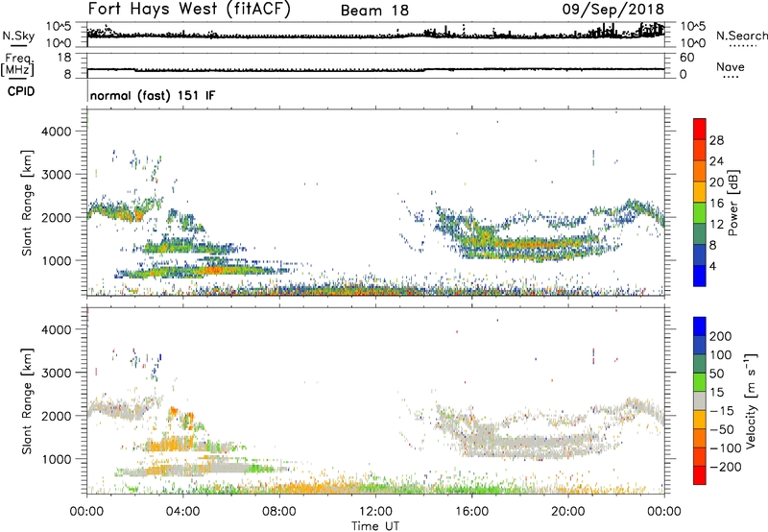Click the "08:00" time tick label

coord(279,512)
